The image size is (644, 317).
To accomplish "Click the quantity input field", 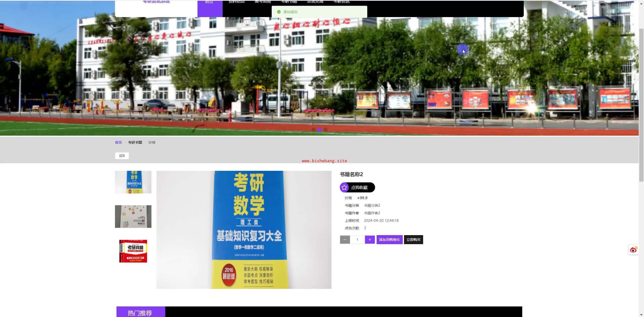I will 357,240.
